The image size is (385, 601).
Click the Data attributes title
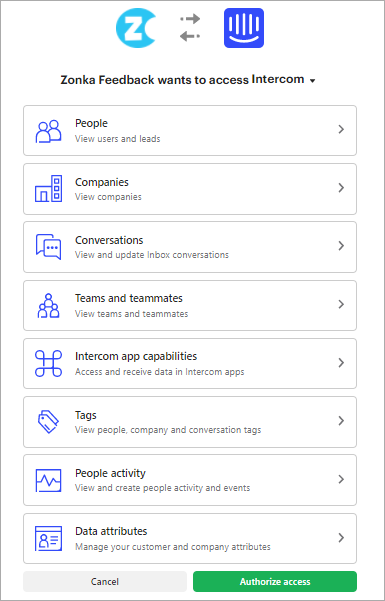pyautogui.click(x=111, y=532)
